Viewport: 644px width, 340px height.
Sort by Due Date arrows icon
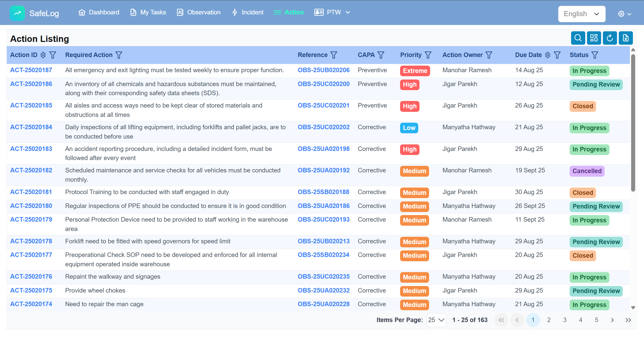coord(548,55)
